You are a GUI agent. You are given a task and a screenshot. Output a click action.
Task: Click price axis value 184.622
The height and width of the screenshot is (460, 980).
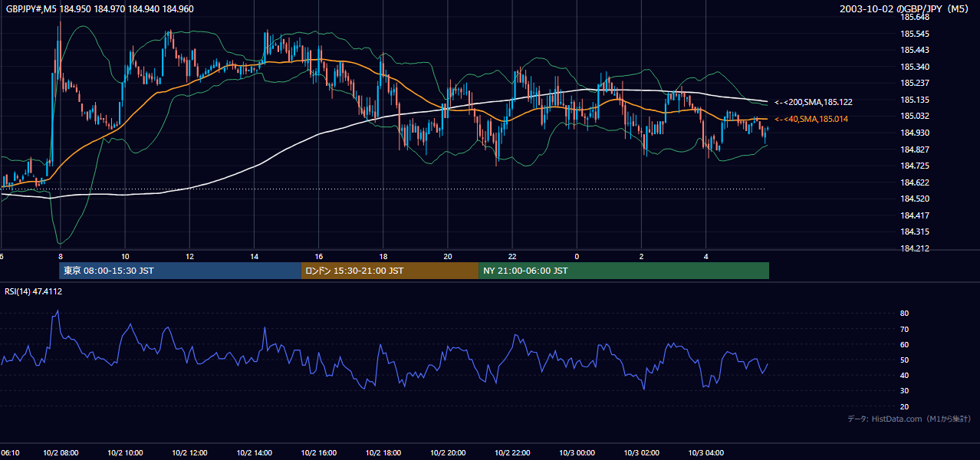click(x=915, y=182)
